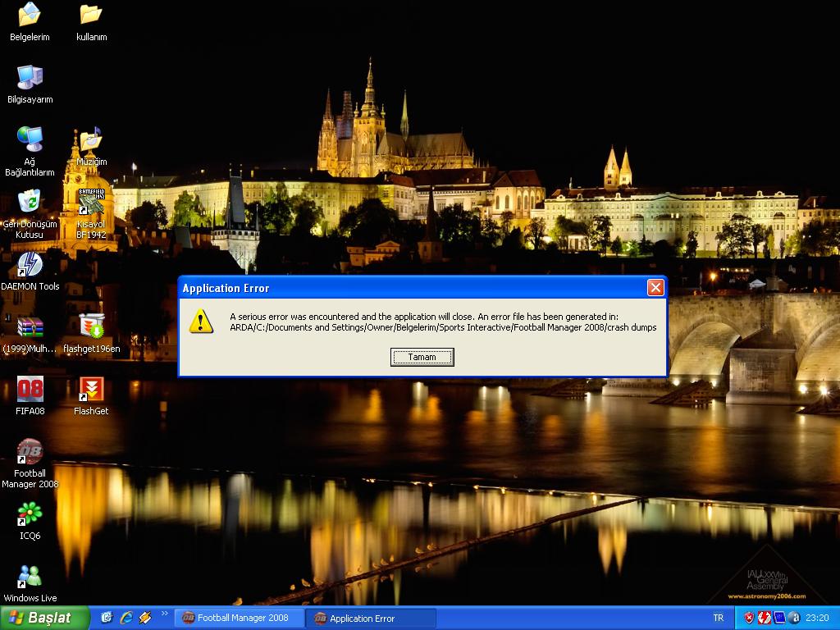Select the FIFA08 desktop icon
840x630 pixels.
click(x=30, y=390)
